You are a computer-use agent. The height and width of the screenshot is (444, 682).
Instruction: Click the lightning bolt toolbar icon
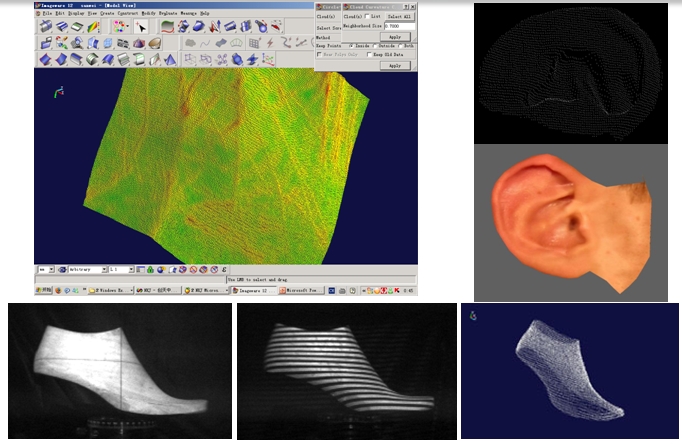[269, 43]
